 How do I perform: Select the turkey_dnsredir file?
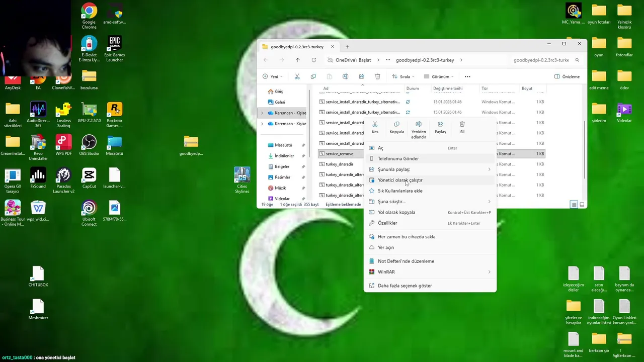pos(340,164)
